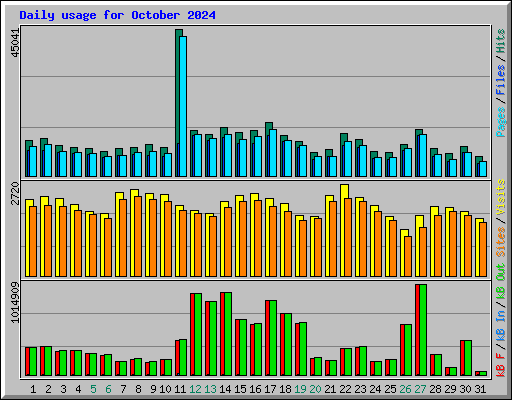Click day 31 on the x-axis
This screenshot has height=400, width=512.
click(480, 389)
